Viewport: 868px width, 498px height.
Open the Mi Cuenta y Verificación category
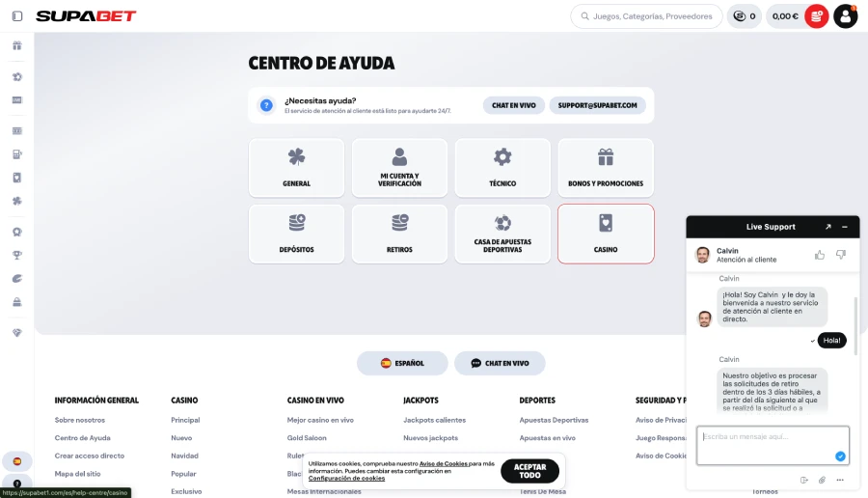coord(399,168)
